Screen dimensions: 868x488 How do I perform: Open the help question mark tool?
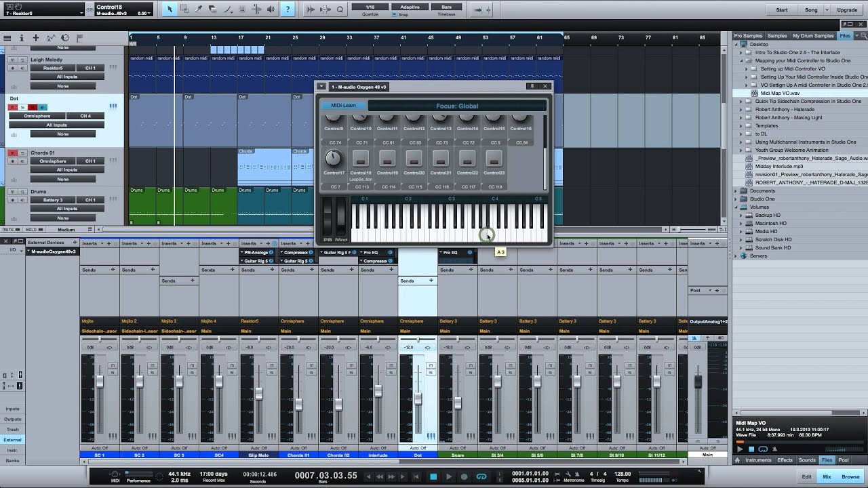(288, 9)
